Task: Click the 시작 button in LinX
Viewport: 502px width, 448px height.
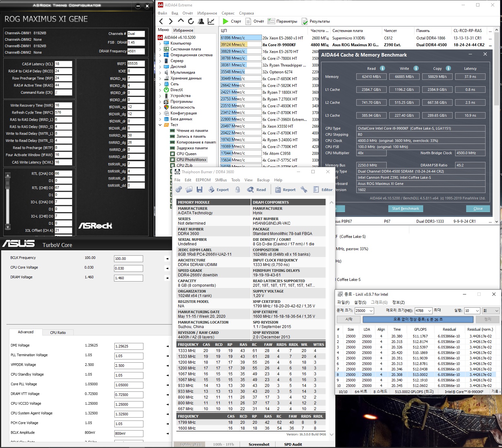Action: click(349, 319)
